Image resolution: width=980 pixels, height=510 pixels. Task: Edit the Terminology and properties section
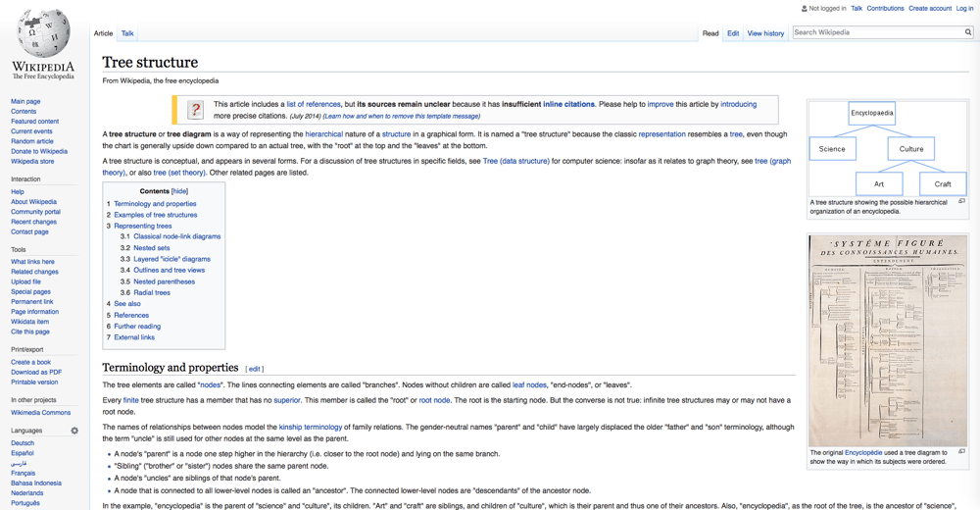tap(255, 369)
